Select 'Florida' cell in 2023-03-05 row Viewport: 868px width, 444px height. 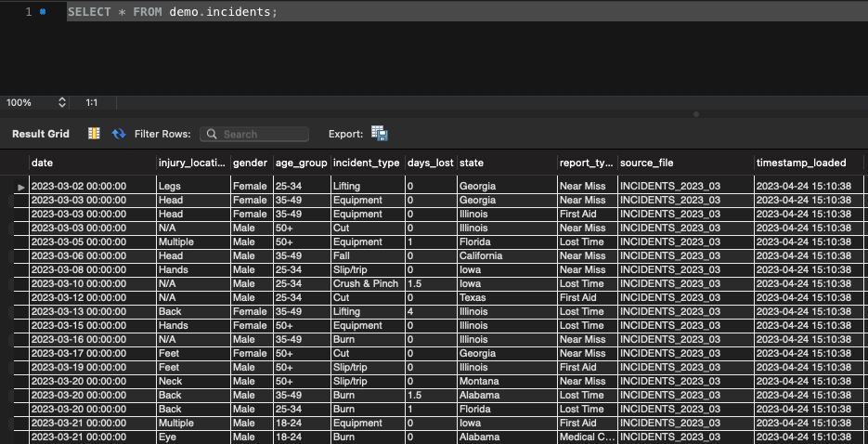point(507,242)
